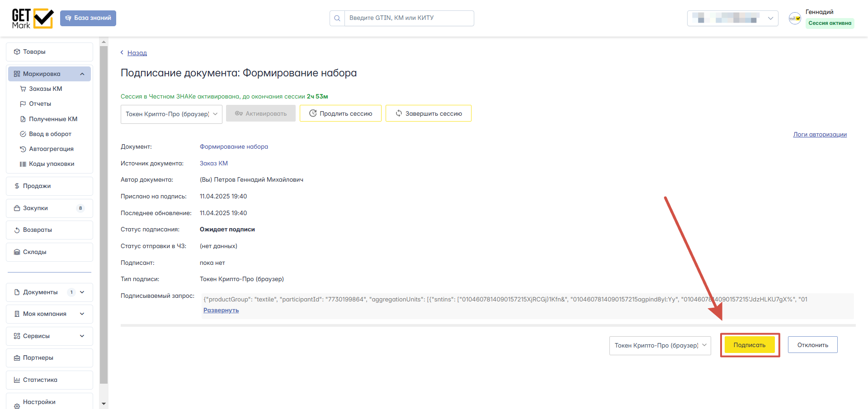This screenshot has width=868, height=409.
Task: Open the company selector dropdown in the header
Action: (732, 19)
